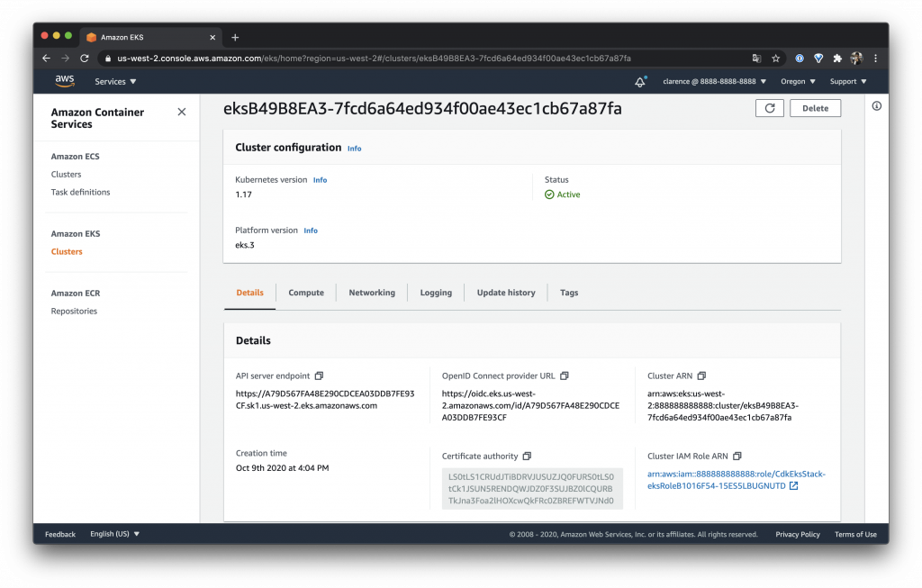Copy the Cluster IAM Role ARN
Viewport: 922px width, 588px height.
point(737,456)
